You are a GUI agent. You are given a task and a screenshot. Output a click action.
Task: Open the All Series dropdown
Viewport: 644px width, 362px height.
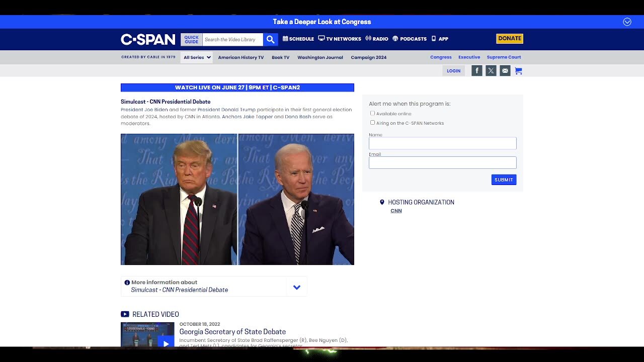pyautogui.click(x=197, y=57)
